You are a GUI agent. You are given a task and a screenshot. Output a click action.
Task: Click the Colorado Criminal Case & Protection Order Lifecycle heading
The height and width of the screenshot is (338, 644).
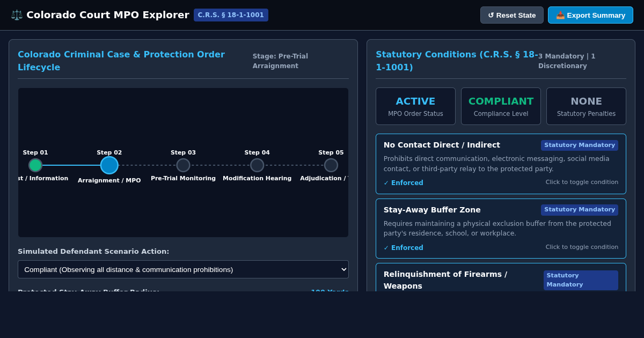121,61
